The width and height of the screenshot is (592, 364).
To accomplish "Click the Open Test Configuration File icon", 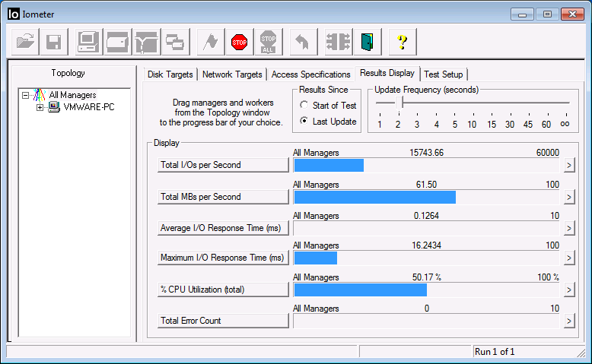I will pos(26,42).
